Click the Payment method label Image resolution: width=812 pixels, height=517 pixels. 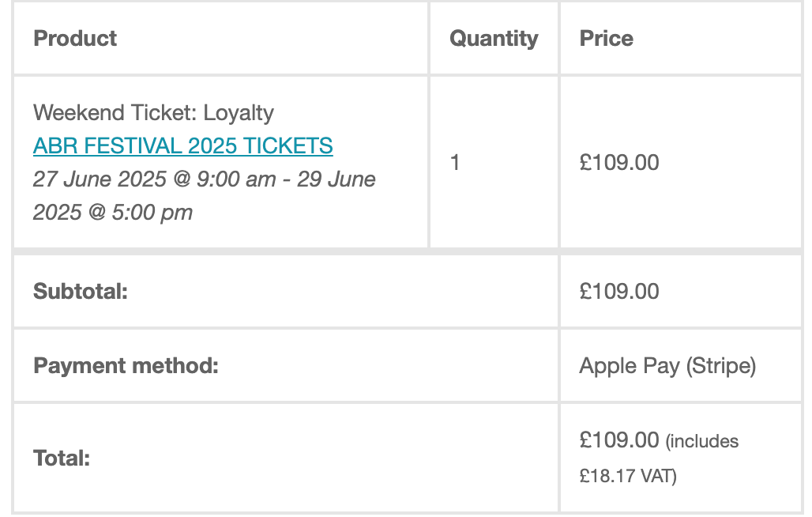coord(126,366)
